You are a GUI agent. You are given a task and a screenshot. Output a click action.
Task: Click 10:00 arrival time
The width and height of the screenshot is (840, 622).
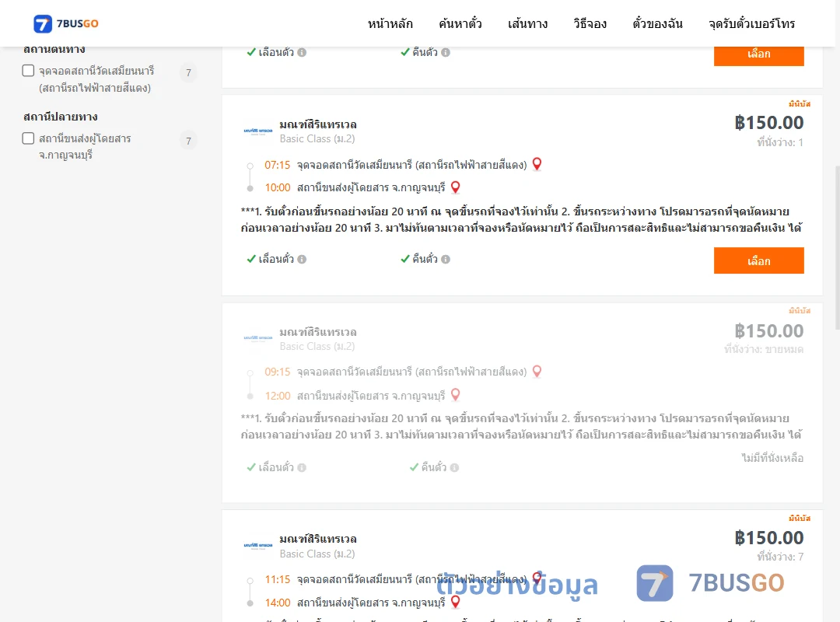(277, 187)
